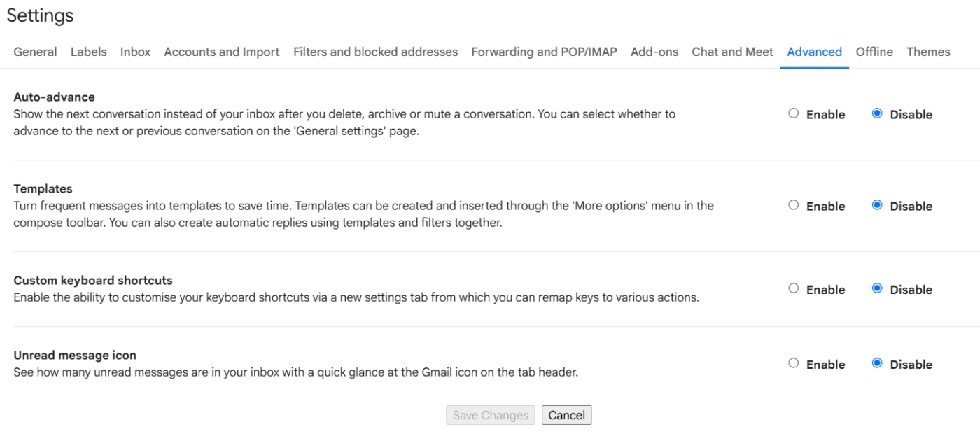Image resolution: width=980 pixels, height=441 pixels.
Task: Enable Custom keyboard shortcuts
Action: coord(794,289)
